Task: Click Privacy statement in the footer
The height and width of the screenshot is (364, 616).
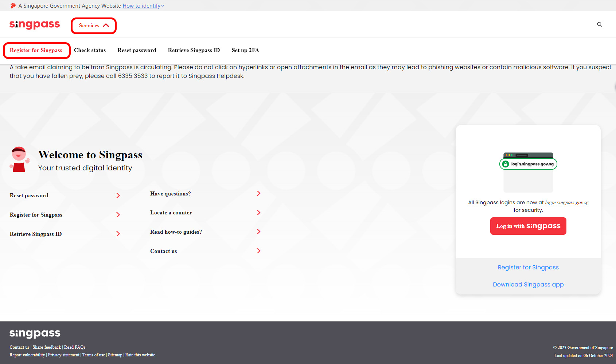Action: pyautogui.click(x=63, y=355)
